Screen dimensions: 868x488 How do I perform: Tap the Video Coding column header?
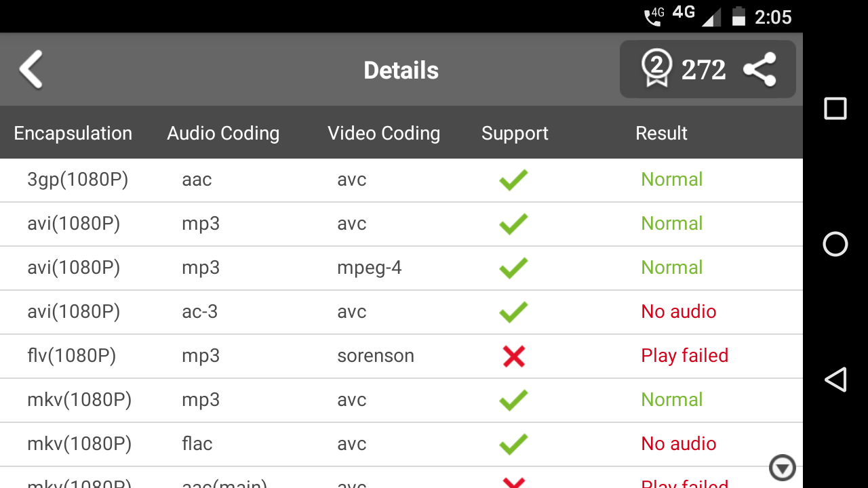point(384,134)
